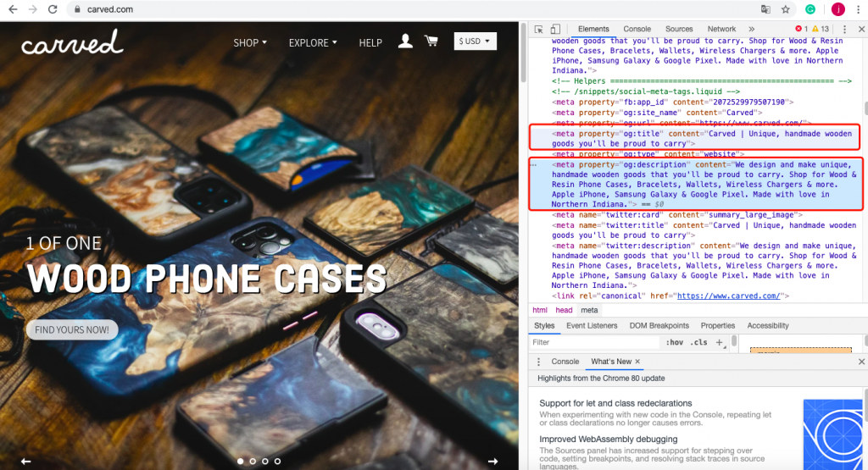Close the What's New tab

coord(637,362)
